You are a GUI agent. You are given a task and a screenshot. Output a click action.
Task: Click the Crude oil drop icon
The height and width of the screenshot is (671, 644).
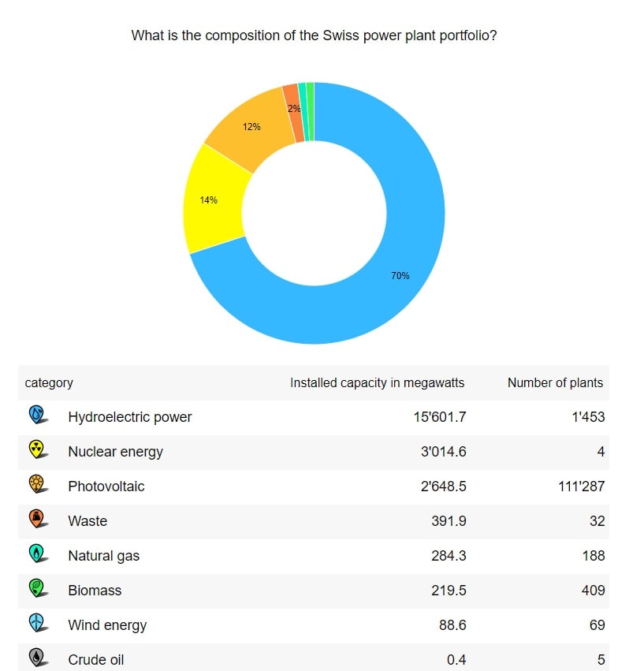click(x=36, y=657)
